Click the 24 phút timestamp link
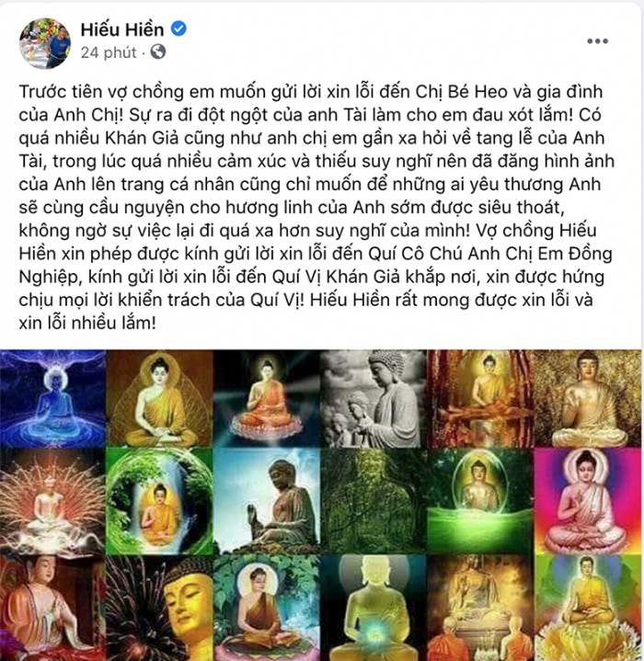 (x=109, y=52)
